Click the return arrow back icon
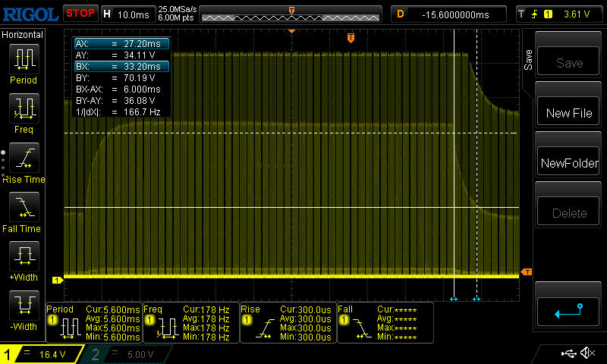This screenshot has height=364, width=607. click(569, 311)
